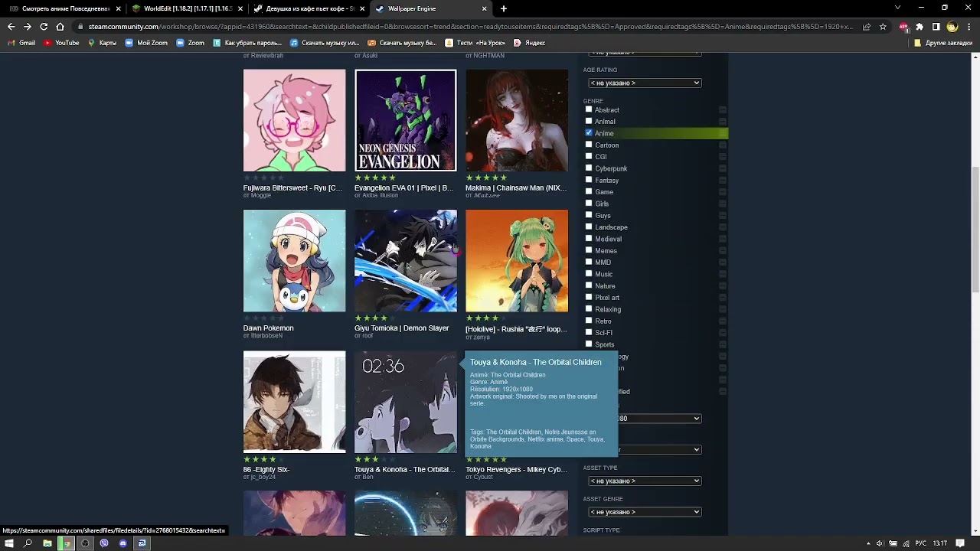Close the WorldEdit tab
Image resolution: width=980 pixels, height=551 pixels.
point(240,8)
